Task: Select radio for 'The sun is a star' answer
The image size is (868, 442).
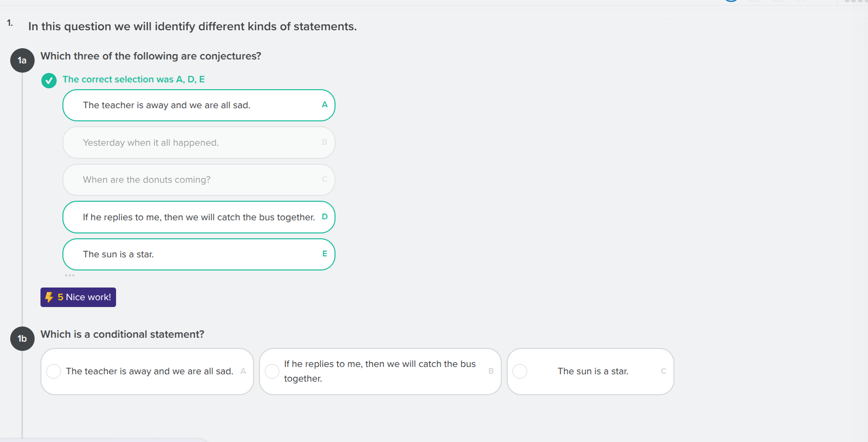Action: [520, 371]
